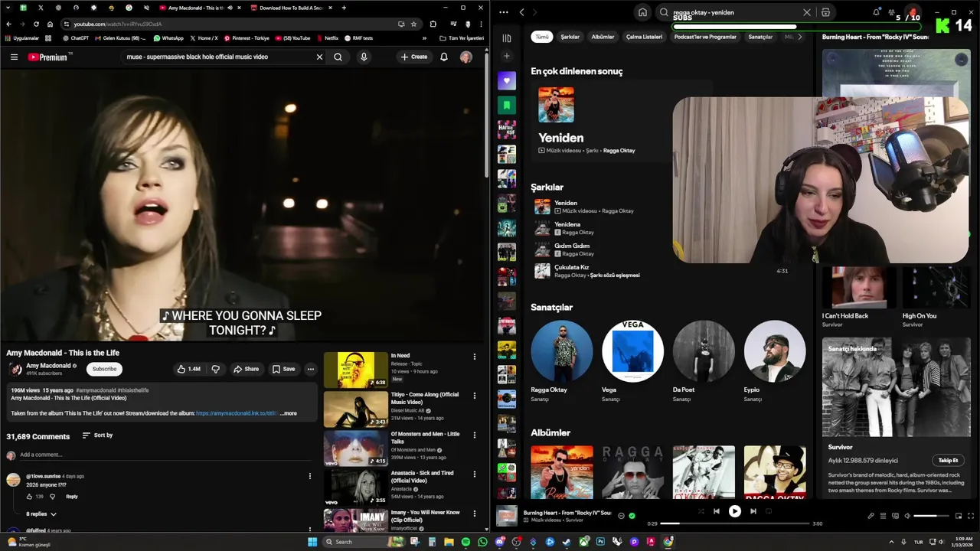This screenshot has width=980, height=551.
Task: Open 'Tiziyo - Come Along' suggested video thumbnail
Action: [x=356, y=409]
